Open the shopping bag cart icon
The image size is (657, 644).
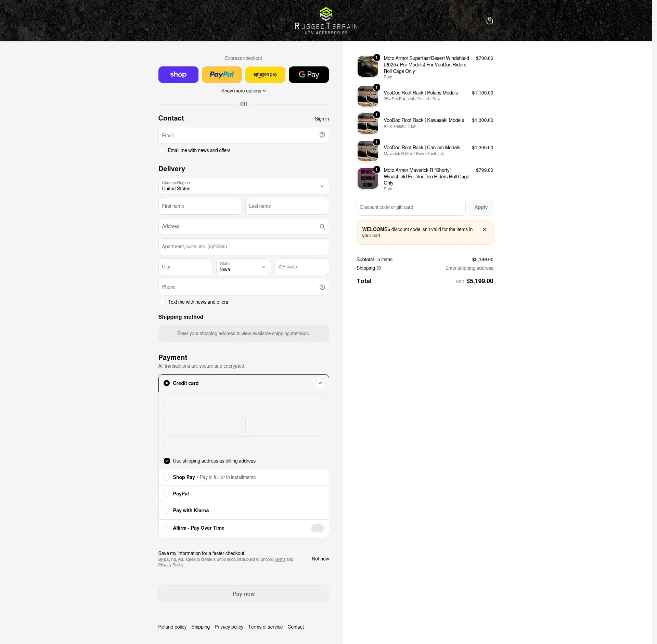(x=489, y=21)
